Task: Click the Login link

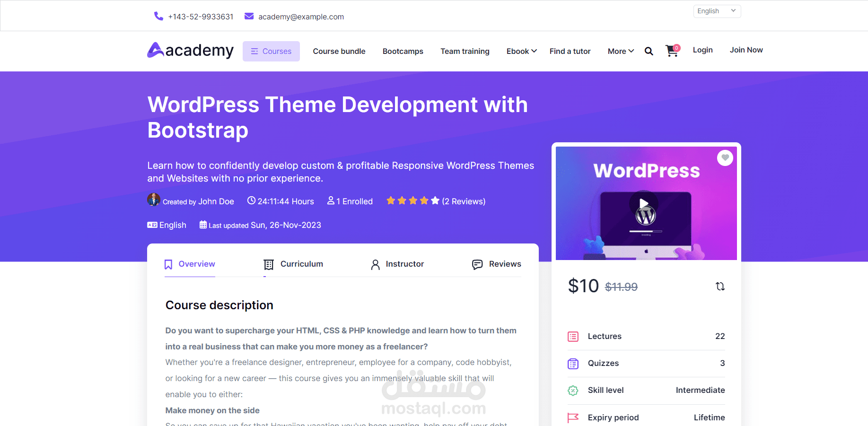Action: point(703,50)
